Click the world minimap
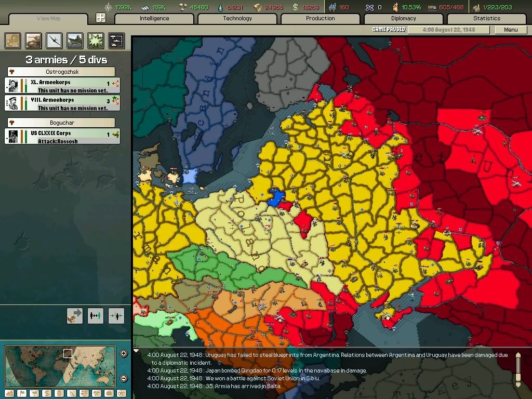Viewport: 532px width, 399px height. coord(60,366)
